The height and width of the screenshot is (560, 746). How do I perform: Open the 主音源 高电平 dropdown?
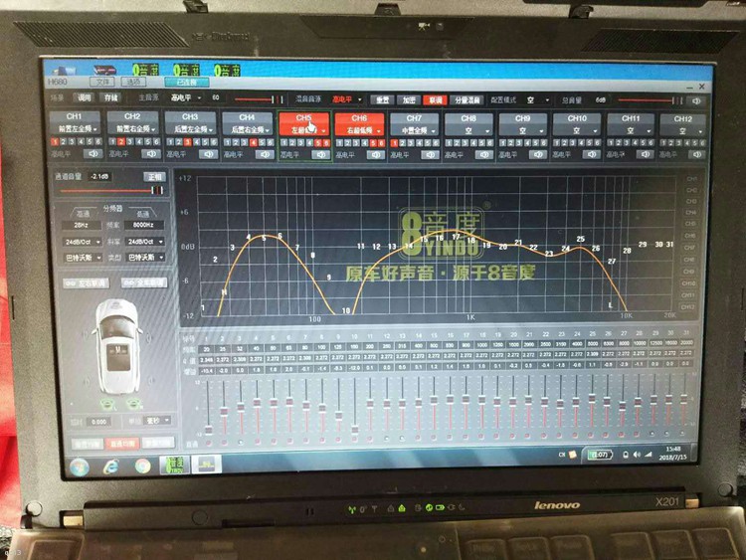[x=186, y=98]
